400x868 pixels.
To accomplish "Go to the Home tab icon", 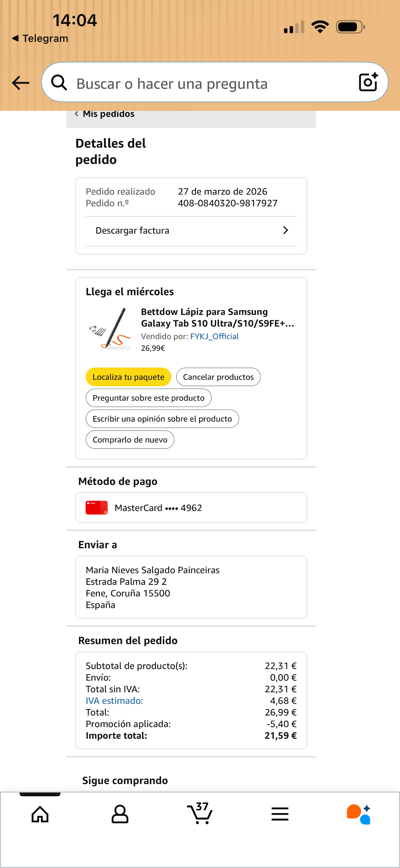I will pyautogui.click(x=40, y=814).
